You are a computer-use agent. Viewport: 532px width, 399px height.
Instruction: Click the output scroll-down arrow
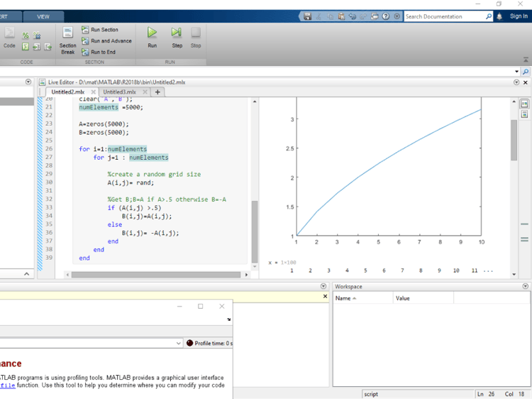[x=514, y=274]
